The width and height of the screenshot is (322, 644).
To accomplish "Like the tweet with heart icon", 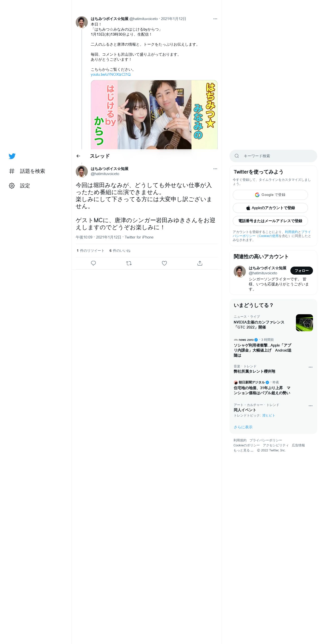I will click(164, 263).
